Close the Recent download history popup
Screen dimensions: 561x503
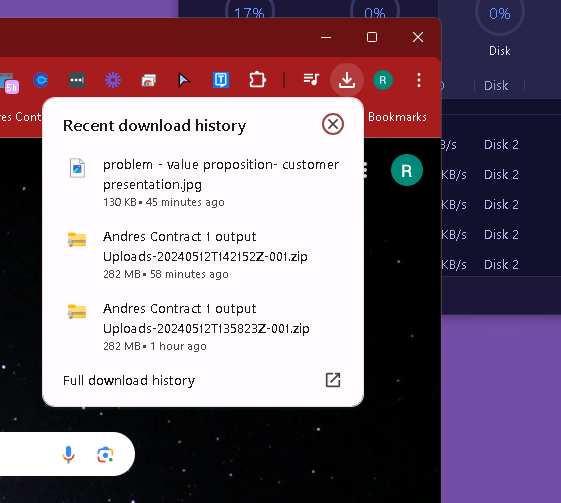[x=333, y=124]
